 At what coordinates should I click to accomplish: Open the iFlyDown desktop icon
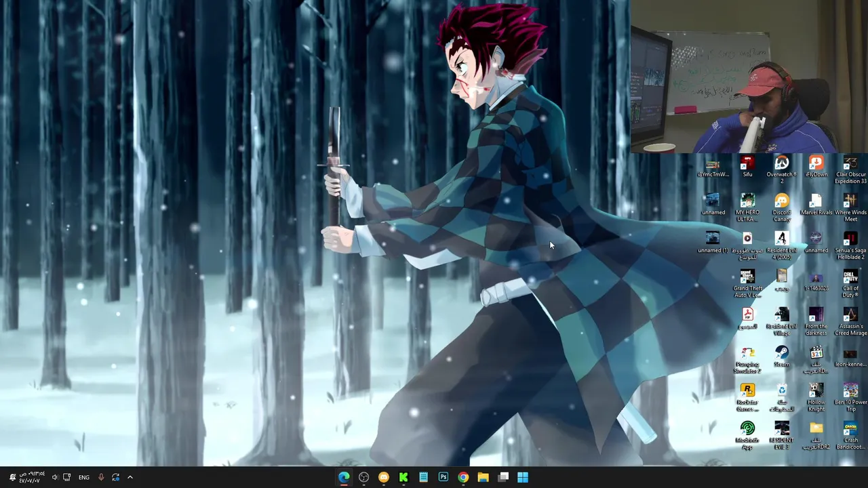tap(816, 167)
